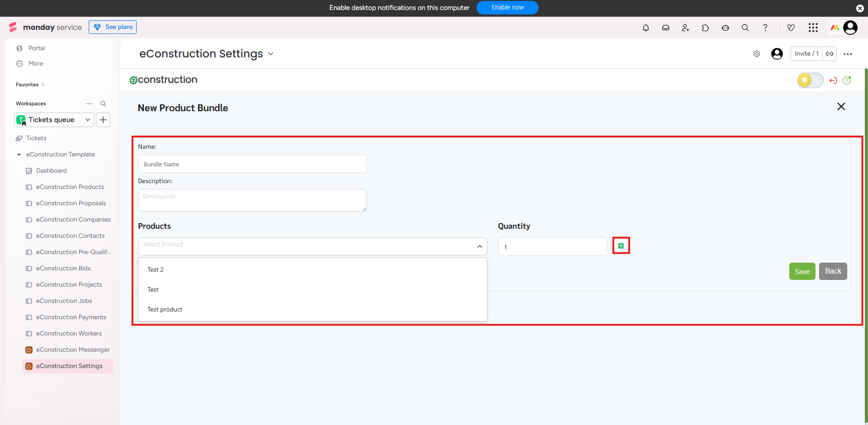This screenshot has width=868, height=425.
Task: Open eConstruction Proposals board in sidebar
Action: (x=71, y=203)
